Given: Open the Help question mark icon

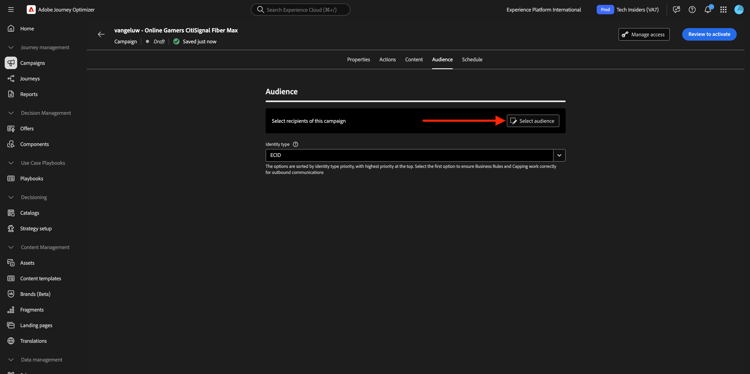Looking at the screenshot, I should [x=692, y=10].
